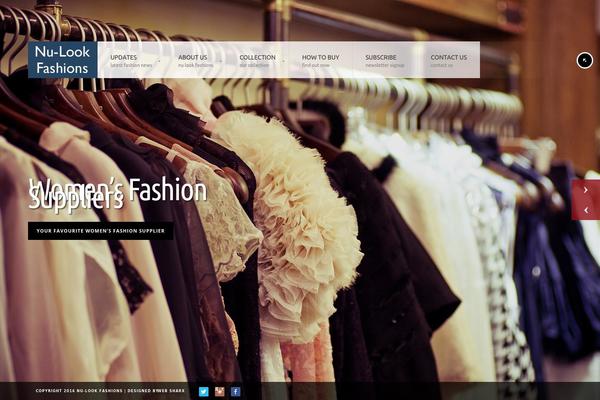The width and height of the screenshot is (600, 400).
Task: Open the About Us menu item
Action: [193, 57]
